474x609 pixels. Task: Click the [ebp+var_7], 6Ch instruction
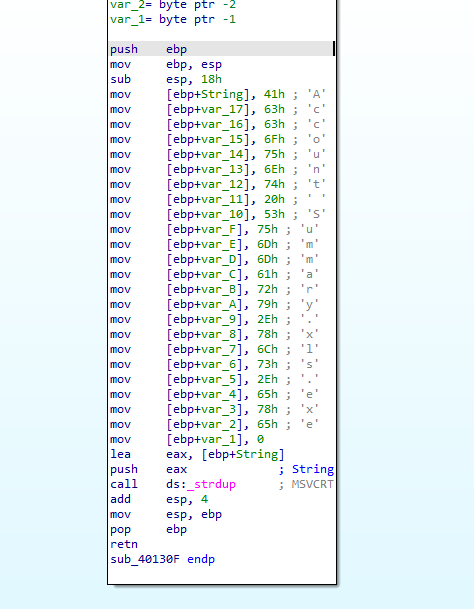[214, 350]
